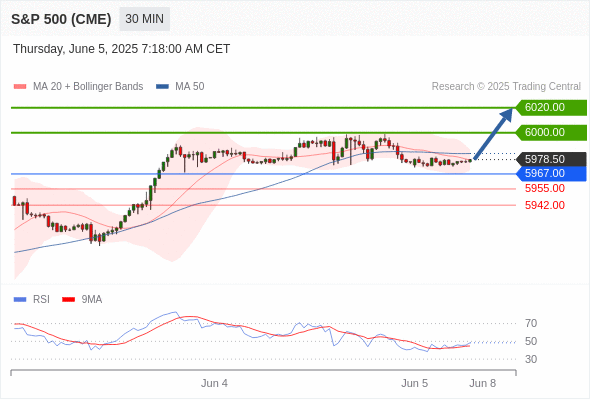Click the 6000.00 resistance price tag
The image size is (590, 400).
click(x=551, y=132)
